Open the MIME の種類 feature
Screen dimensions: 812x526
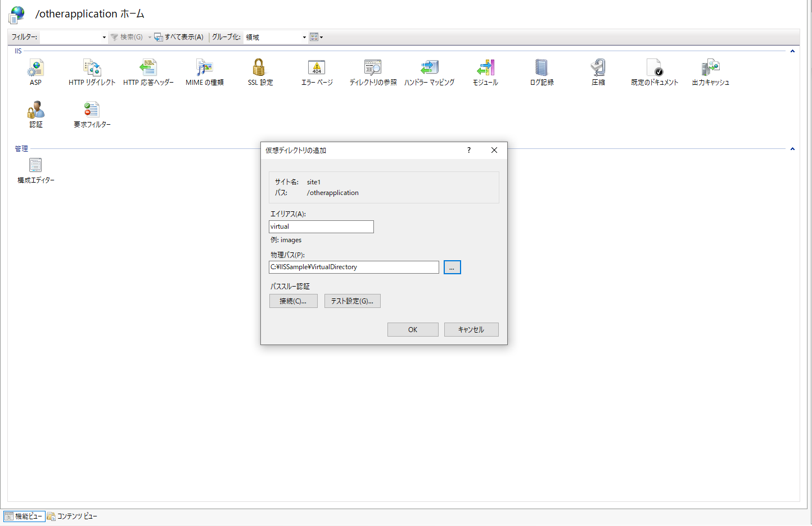pyautogui.click(x=205, y=72)
